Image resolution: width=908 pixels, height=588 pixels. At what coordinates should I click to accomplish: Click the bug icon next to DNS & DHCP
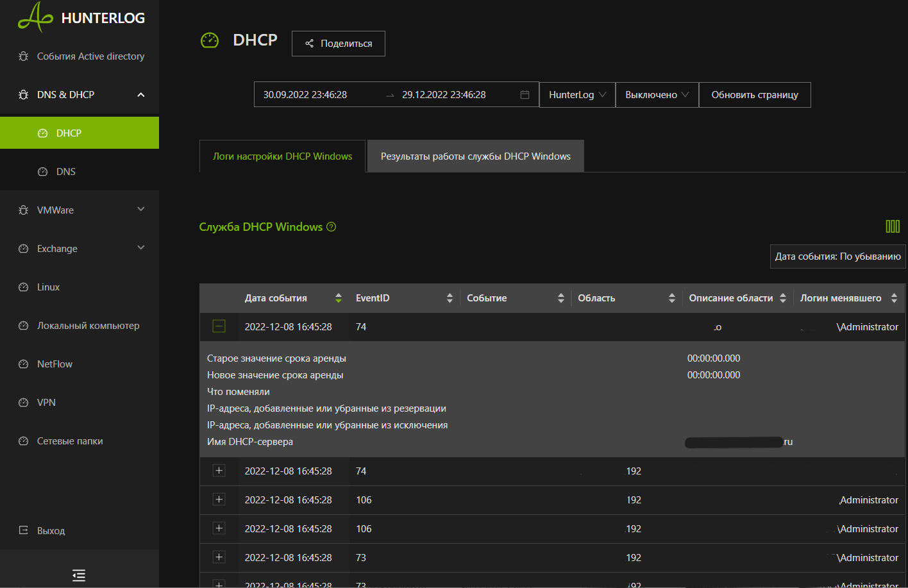(24, 95)
